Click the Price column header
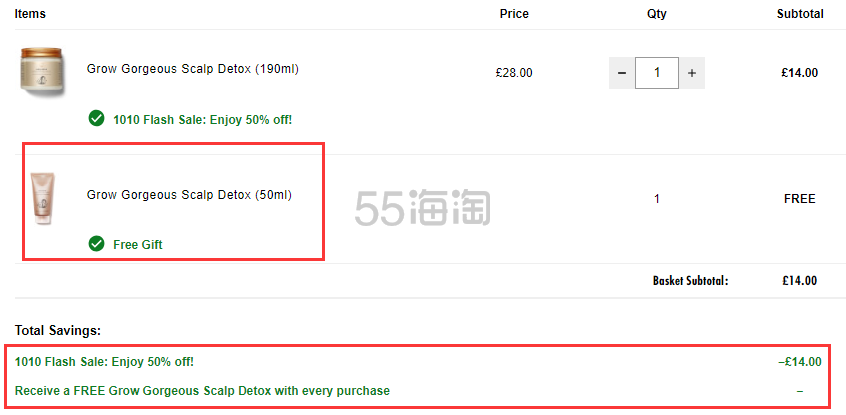The width and height of the screenshot is (846, 415). (x=514, y=14)
